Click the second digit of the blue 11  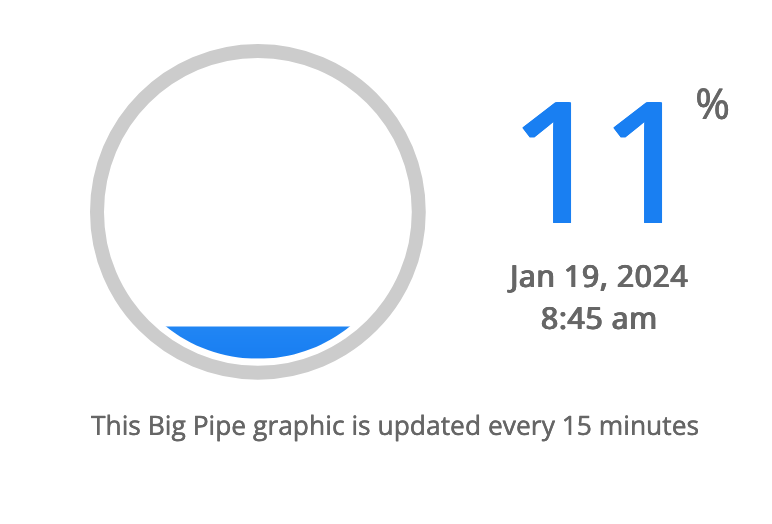637,160
